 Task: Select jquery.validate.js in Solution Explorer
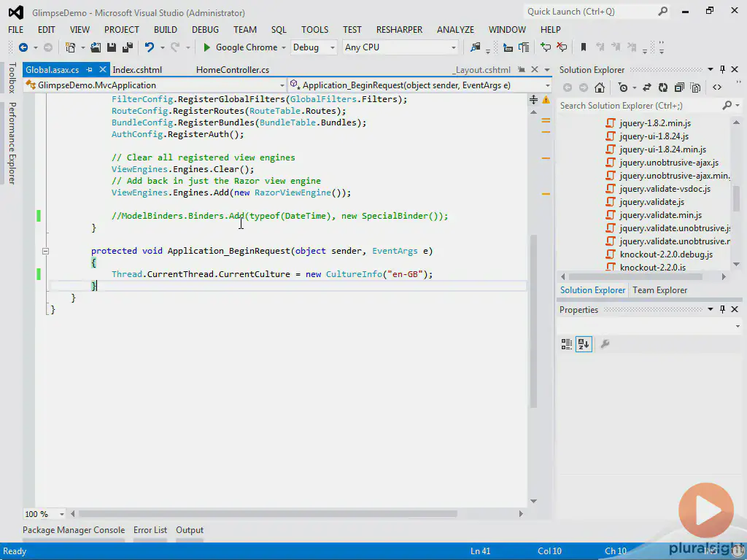pos(651,202)
